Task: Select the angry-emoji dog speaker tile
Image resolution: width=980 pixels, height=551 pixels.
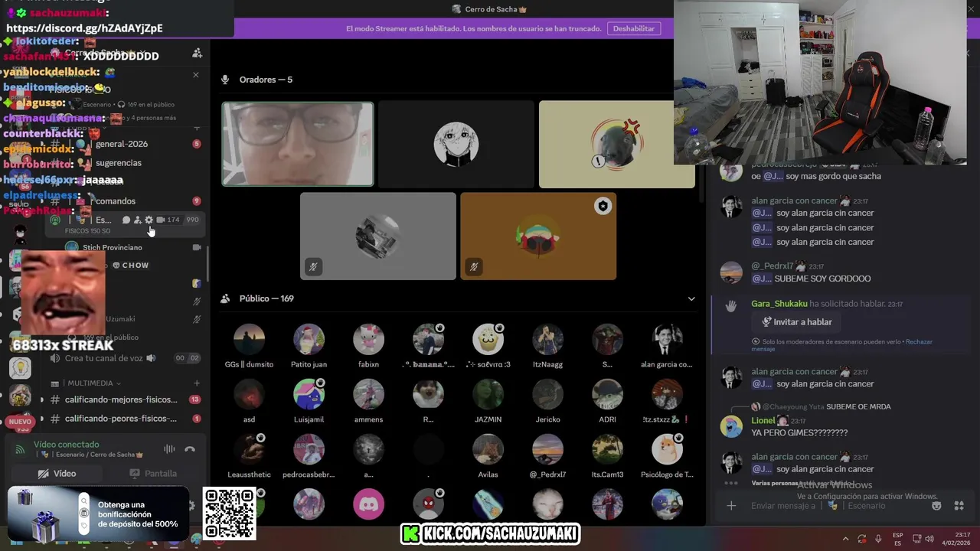Action: coord(617,144)
